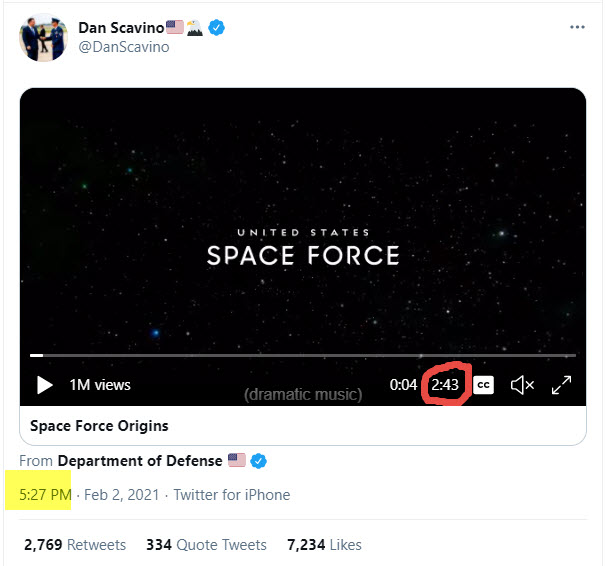The height and width of the screenshot is (566, 605).
Task: View the 334 Quote Tweets
Action: coord(206,545)
